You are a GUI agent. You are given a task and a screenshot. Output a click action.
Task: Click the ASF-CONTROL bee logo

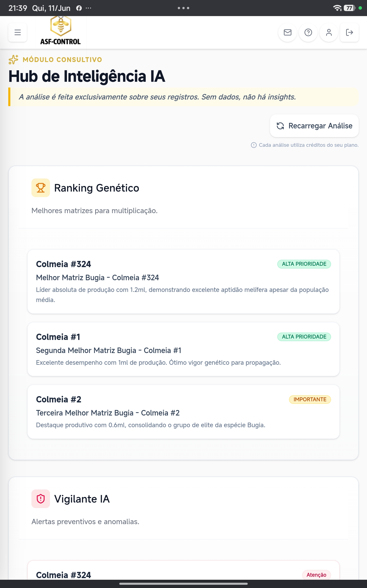click(x=60, y=31)
